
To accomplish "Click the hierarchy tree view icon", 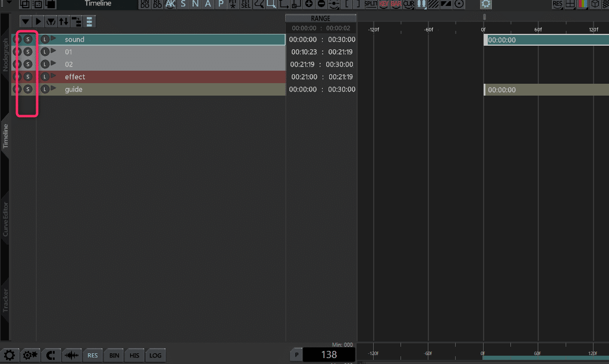I will coord(77,22).
